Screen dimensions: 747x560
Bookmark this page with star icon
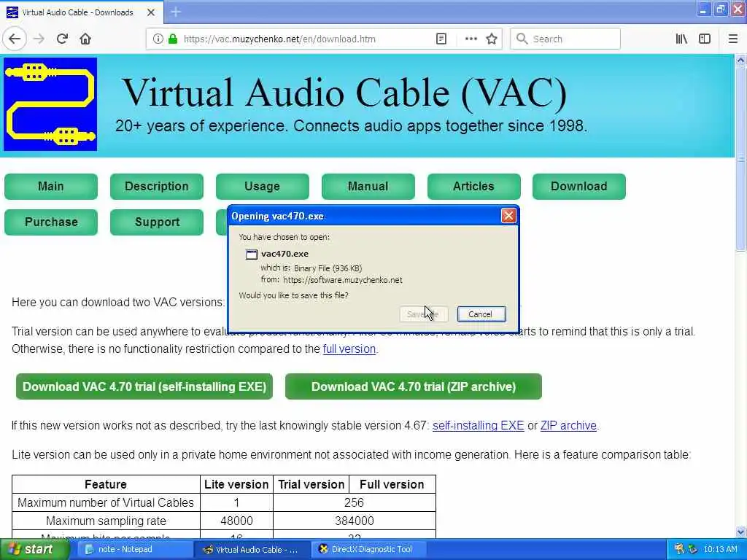492,39
